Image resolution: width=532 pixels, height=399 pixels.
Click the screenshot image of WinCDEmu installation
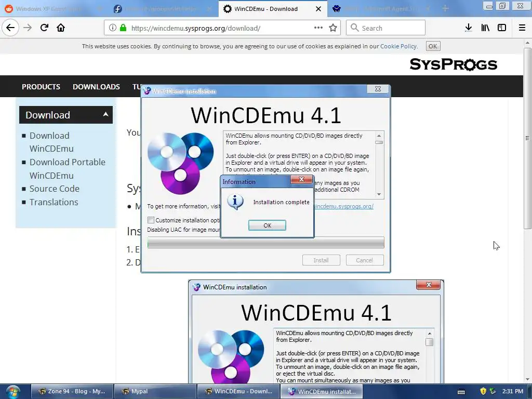pos(316,332)
